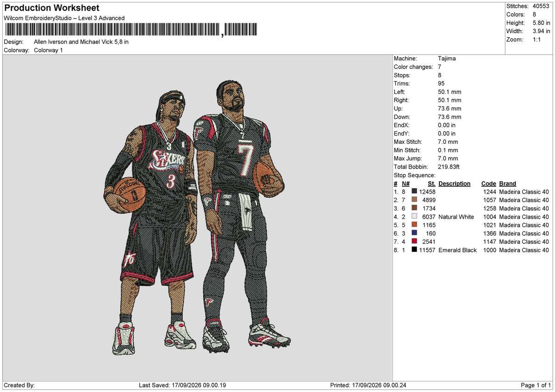Click the 'Code' column header
Screen dimensions: 555x392
[x=488, y=184]
